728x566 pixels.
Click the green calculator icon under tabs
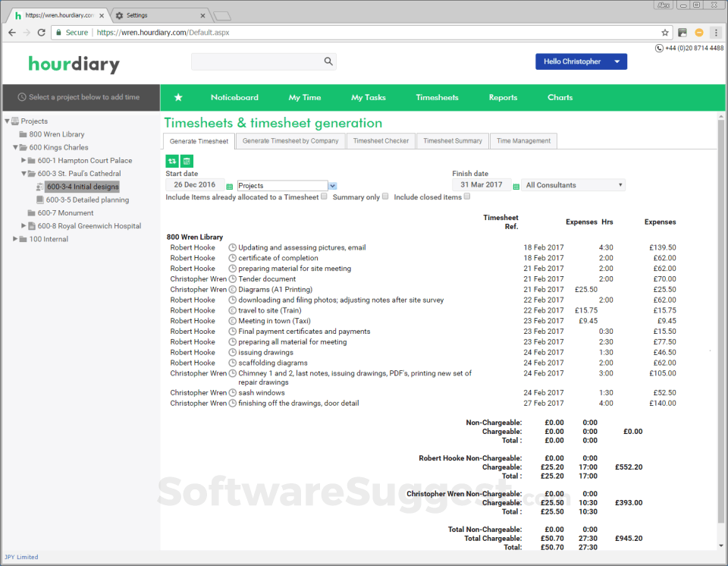[x=187, y=162]
